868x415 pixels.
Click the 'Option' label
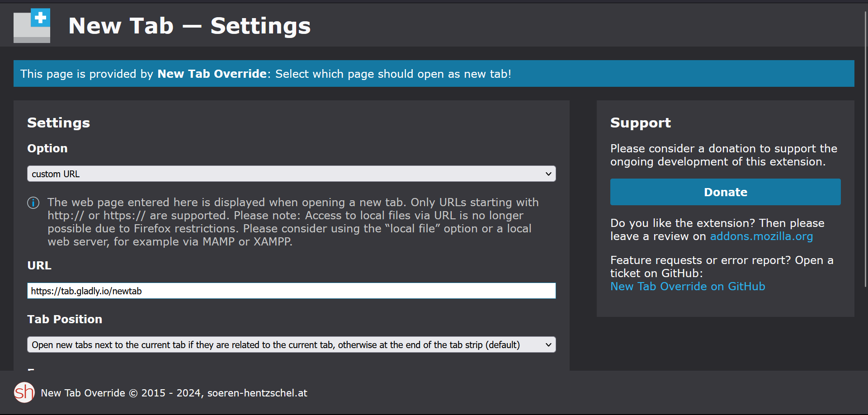(47, 149)
